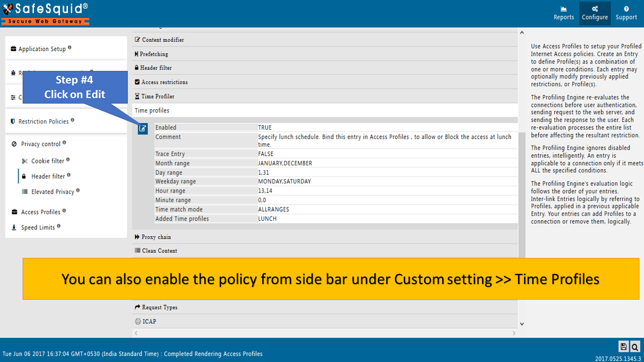
Task: Click the Month range value JANUARY,DECEMBER
Action: 285,163
